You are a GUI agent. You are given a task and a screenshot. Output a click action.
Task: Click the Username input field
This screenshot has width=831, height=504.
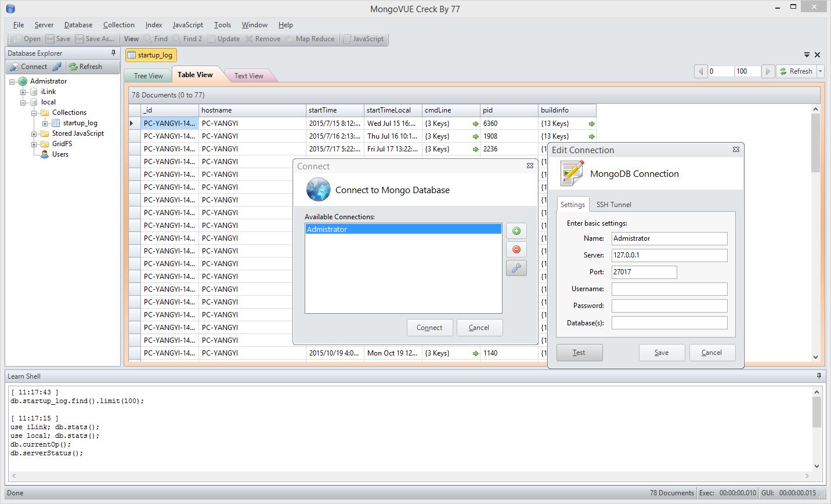pos(669,289)
